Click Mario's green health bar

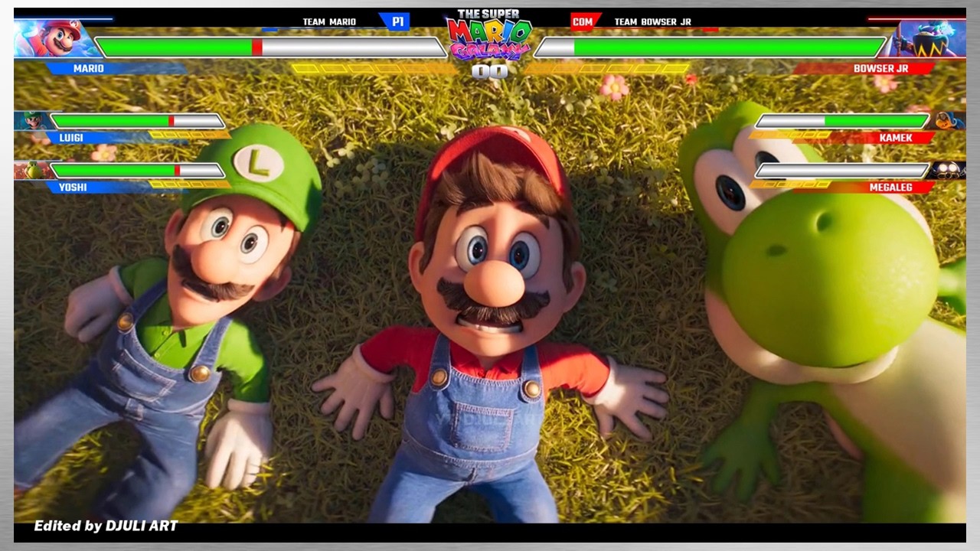270,47
